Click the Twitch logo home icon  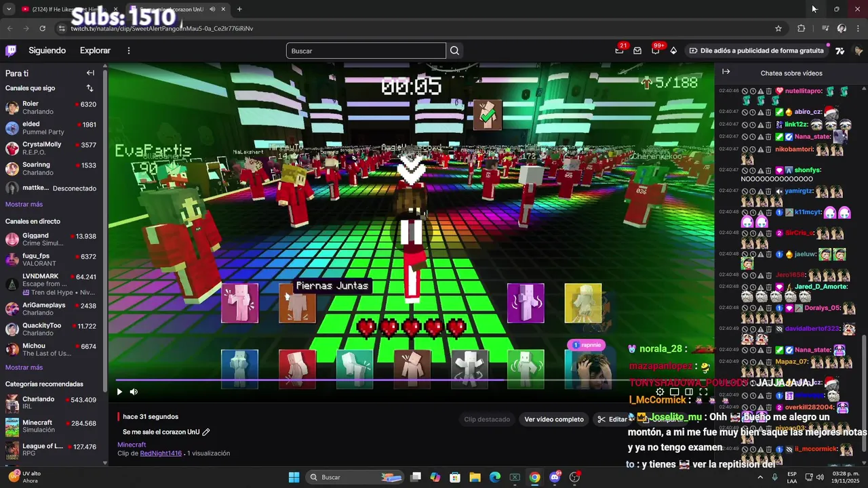[11, 51]
